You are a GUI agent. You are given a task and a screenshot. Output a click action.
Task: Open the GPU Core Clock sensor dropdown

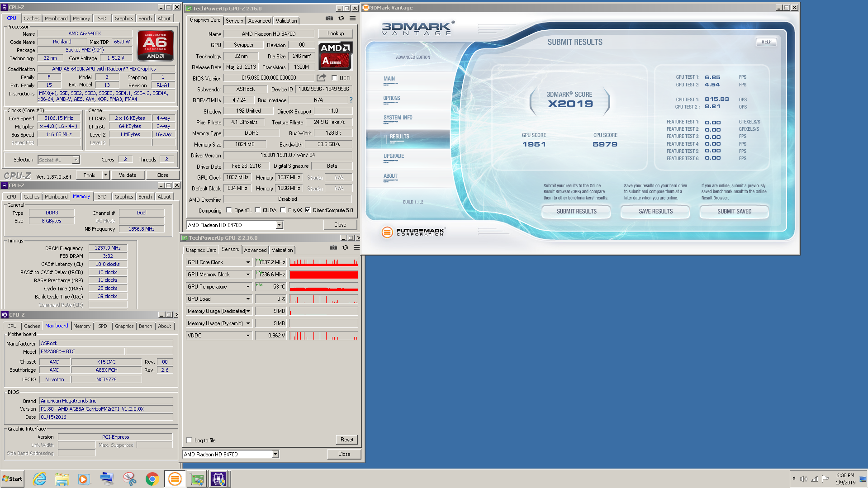(248, 262)
